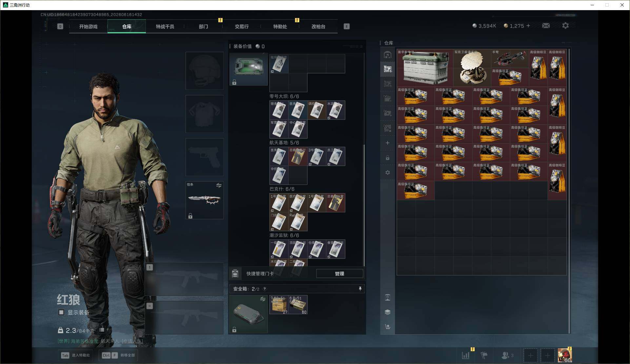
Task: Open stash sidebar gear settings
Action: click(387, 173)
